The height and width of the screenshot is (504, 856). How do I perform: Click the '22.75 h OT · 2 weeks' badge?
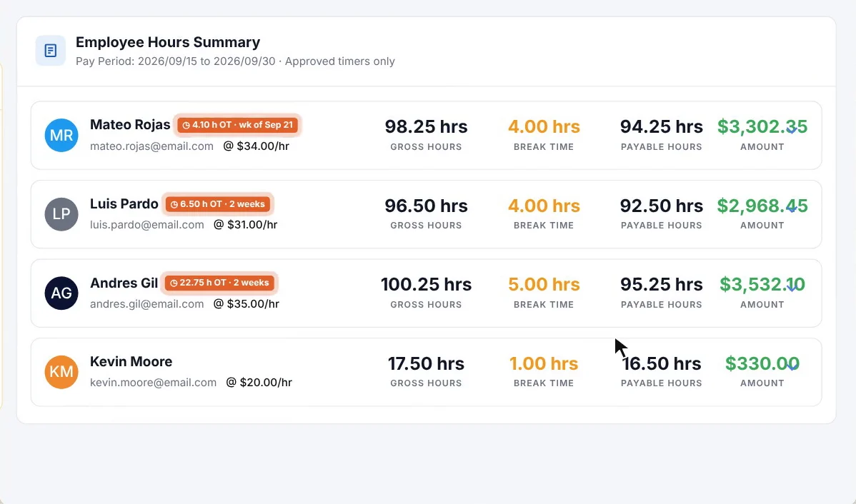click(219, 283)
